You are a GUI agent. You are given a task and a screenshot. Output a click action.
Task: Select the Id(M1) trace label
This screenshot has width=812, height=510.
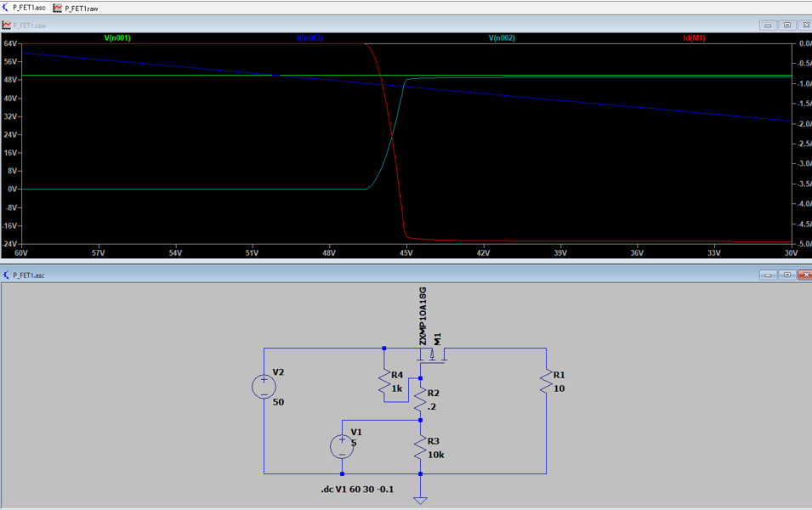click(x=695, y=37)
